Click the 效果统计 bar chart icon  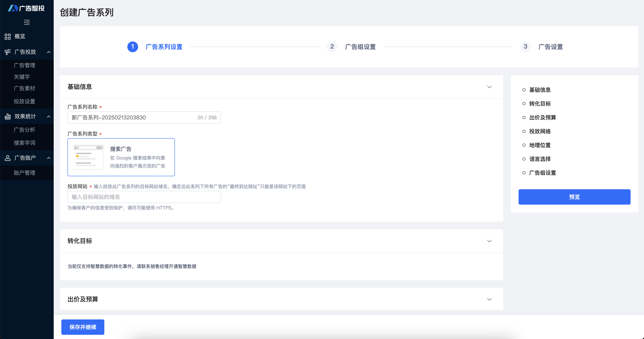pyautogui.click(x=7, y=116)
